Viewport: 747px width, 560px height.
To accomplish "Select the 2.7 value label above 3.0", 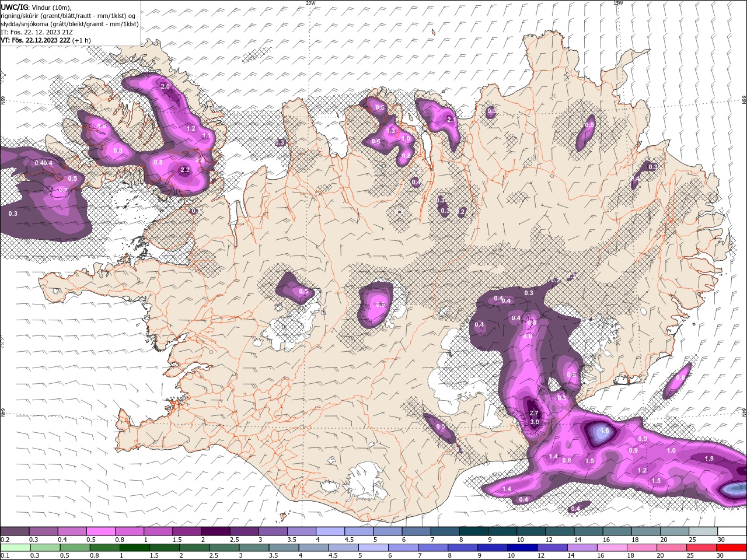I will click(x=534, y=413).
